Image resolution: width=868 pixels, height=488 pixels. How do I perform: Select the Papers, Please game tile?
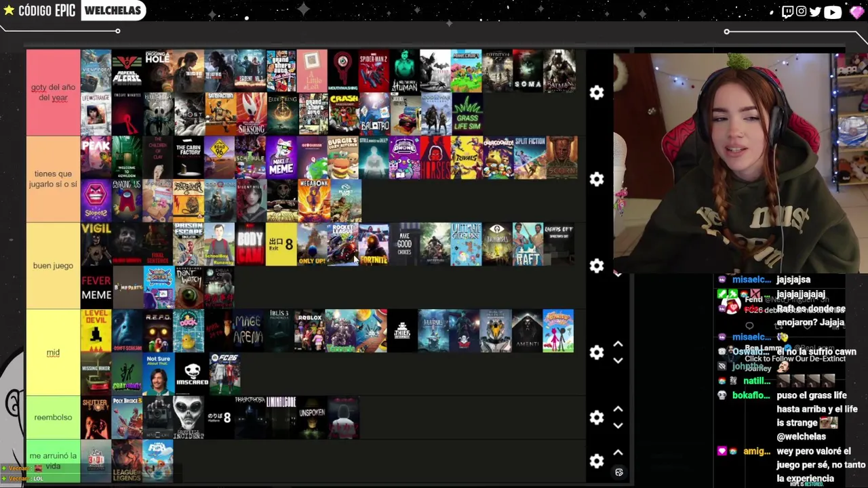pyautogui.click(x=127, y=70)
